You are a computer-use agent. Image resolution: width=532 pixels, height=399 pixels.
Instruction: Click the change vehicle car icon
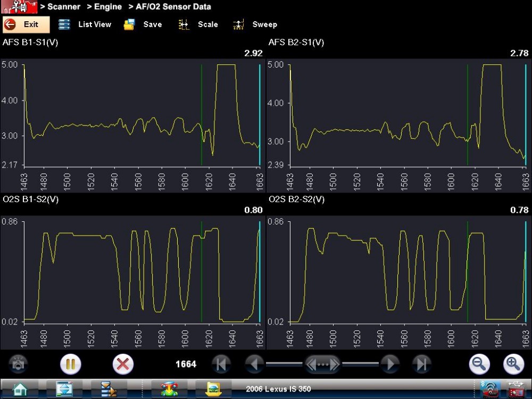coord(169,389)
